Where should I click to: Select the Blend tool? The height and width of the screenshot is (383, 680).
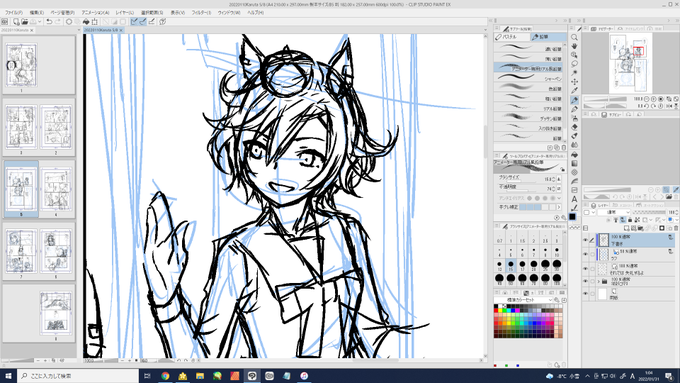coord(574,145)
